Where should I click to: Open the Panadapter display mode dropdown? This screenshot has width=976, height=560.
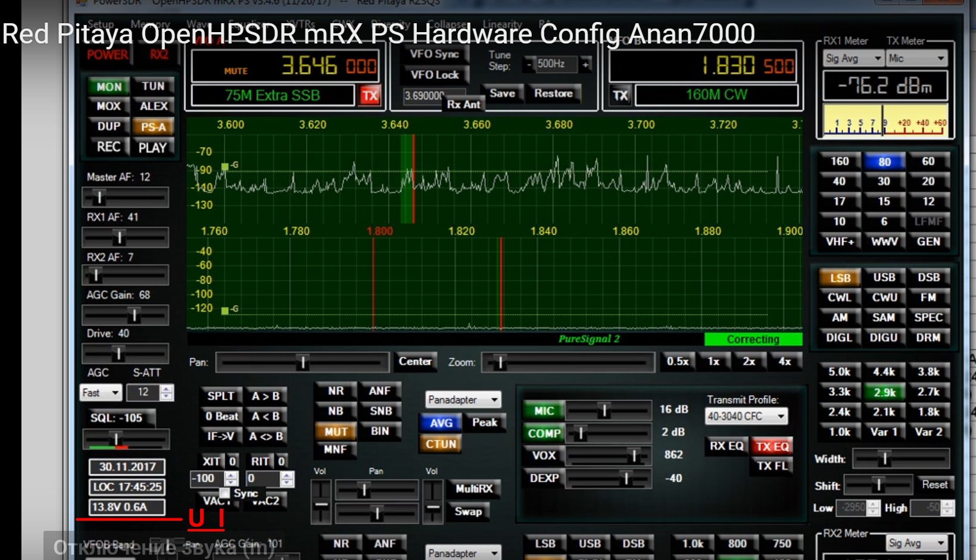pyautogui.click(x=463, y=399)
